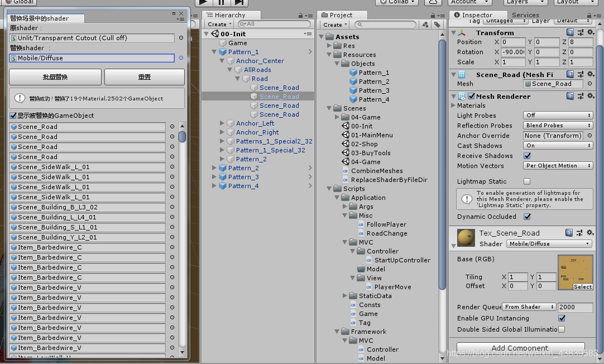
Task: Open the Mesh Filter help icon
Action: pos(570,74)
